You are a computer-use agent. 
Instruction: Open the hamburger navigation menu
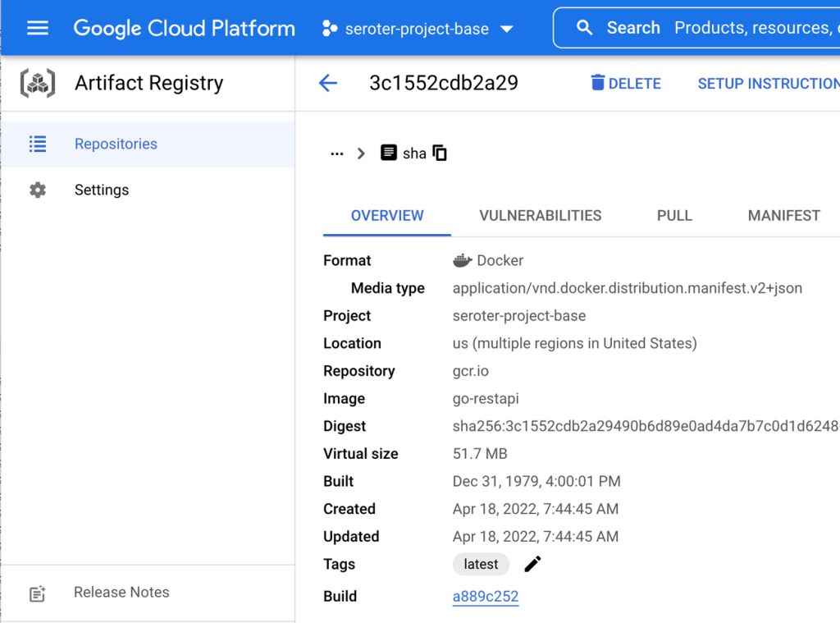point(38,28)
